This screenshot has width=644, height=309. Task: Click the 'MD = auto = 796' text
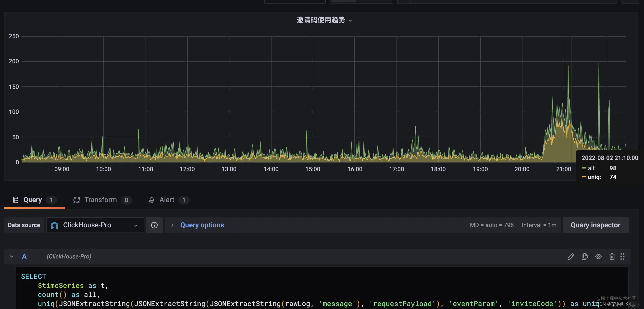click(492, 225)
